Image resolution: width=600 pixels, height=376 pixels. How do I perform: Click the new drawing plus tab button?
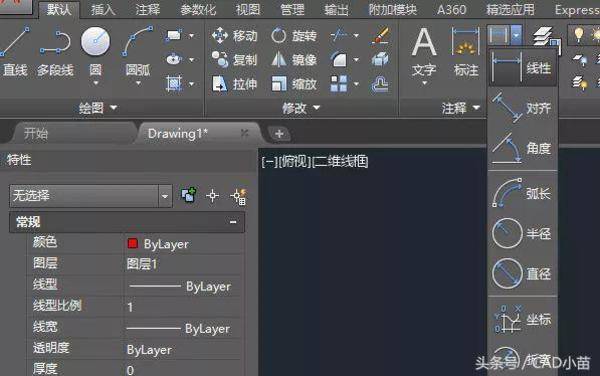click(279, 134)
